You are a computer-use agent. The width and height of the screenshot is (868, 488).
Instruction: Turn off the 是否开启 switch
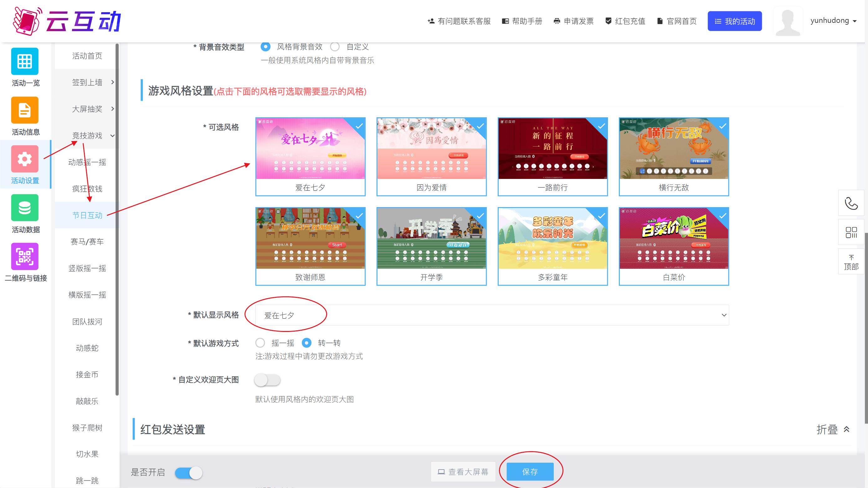[x=189, y=472]
